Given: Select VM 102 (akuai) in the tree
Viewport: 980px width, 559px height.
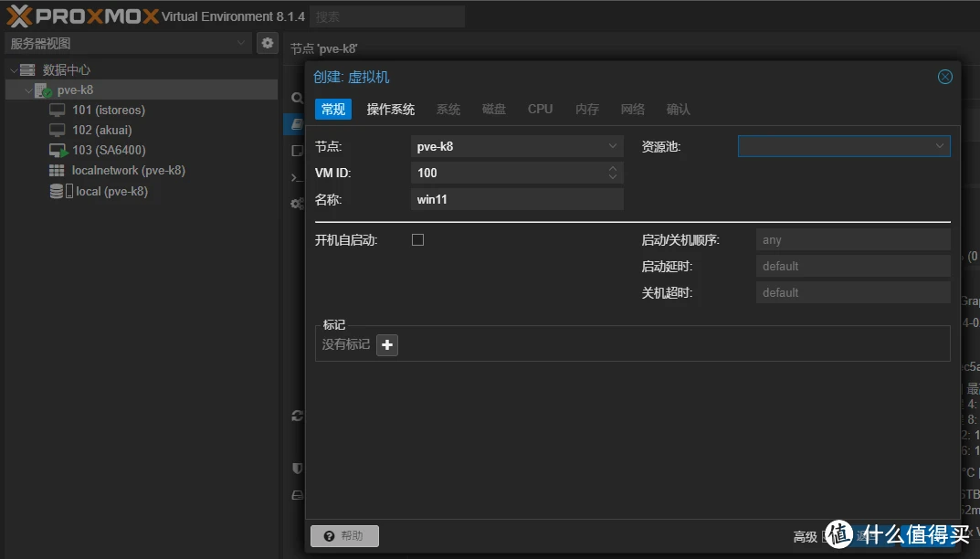Looking at the screenshot, I should (102, 130).
